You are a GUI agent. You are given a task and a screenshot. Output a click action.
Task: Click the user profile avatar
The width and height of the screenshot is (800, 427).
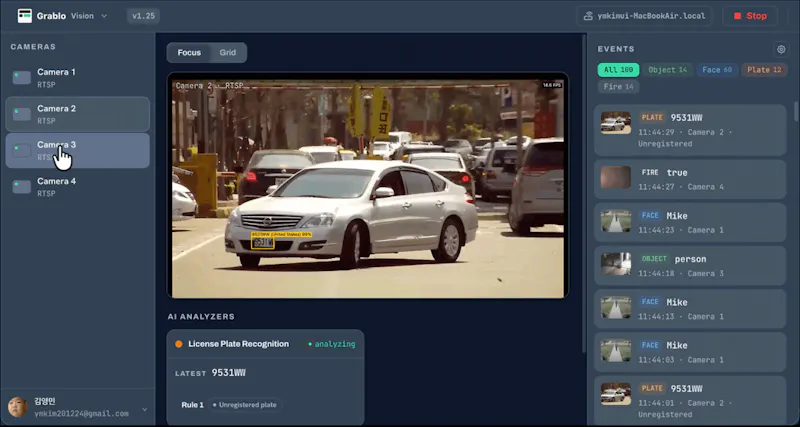18,407
